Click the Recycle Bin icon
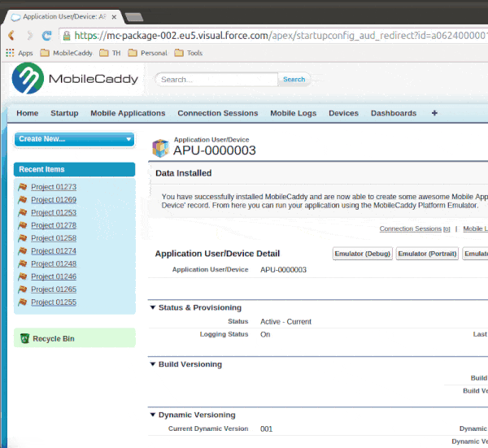Screen dimensions: 488x448 [x=24, y=338]
